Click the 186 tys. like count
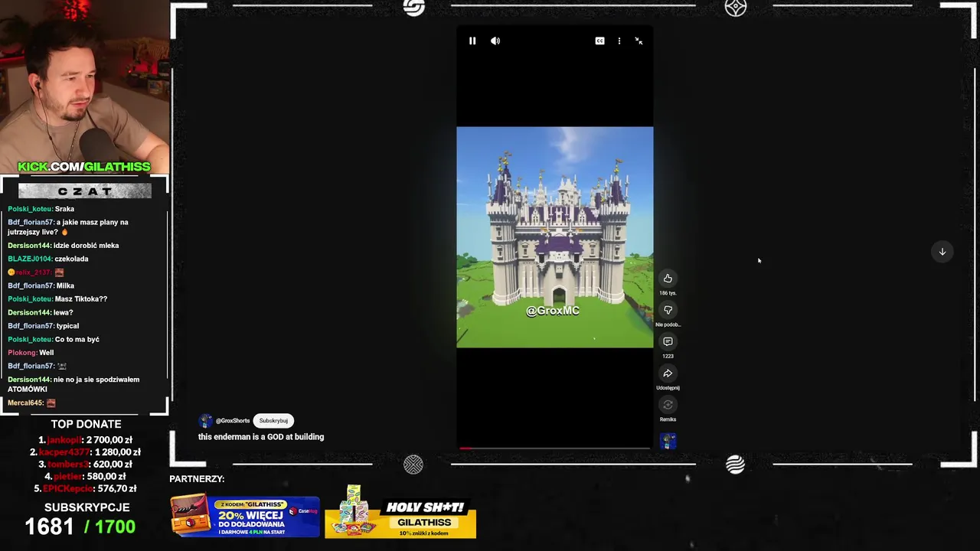 [x=668, y=293]
